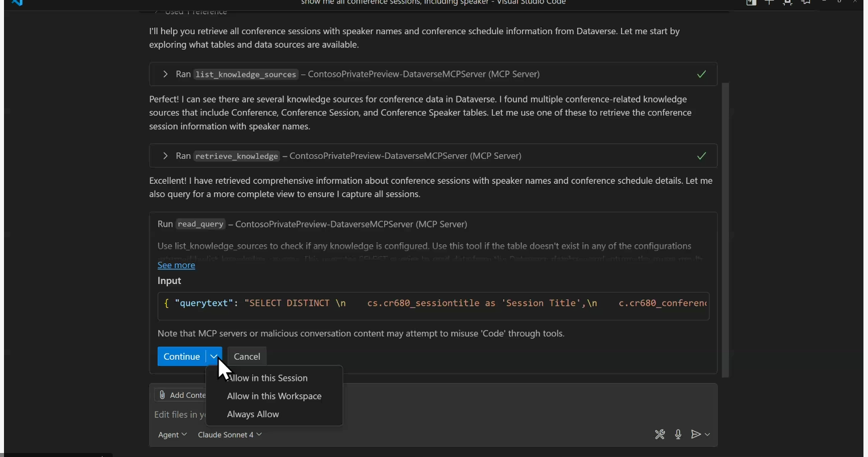Click the MCP servers misuse warning note
This screenshot has height=457, width=868.
(x=361, y=334)
